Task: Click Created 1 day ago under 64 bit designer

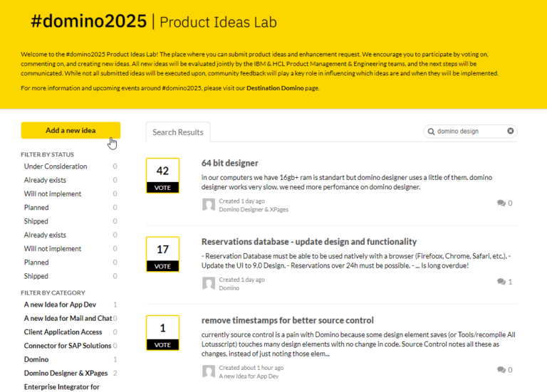Action: click(241, 201)
